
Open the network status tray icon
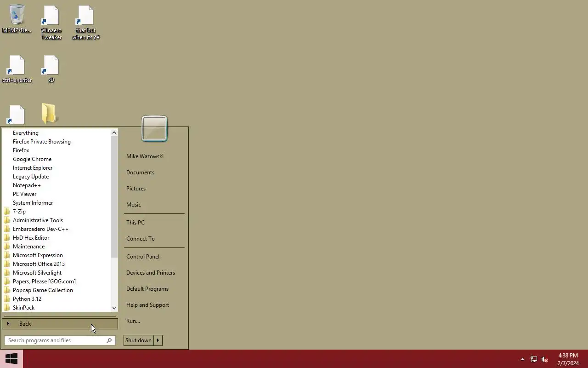[534, 359]
